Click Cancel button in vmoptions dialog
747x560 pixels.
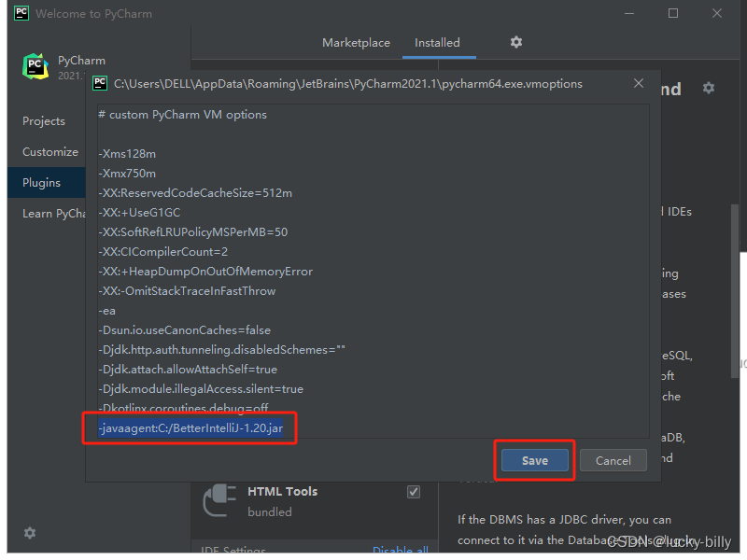pyautogui.click(x=613, y=460)
